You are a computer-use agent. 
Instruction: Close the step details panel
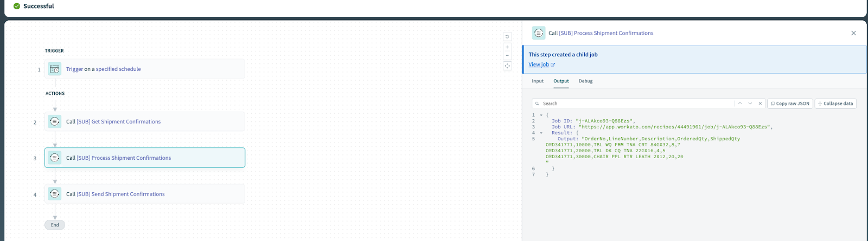[853, 33]
